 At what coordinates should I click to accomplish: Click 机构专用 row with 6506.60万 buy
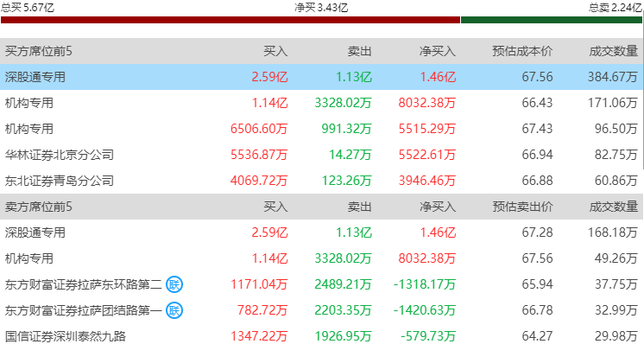(321, 129)
